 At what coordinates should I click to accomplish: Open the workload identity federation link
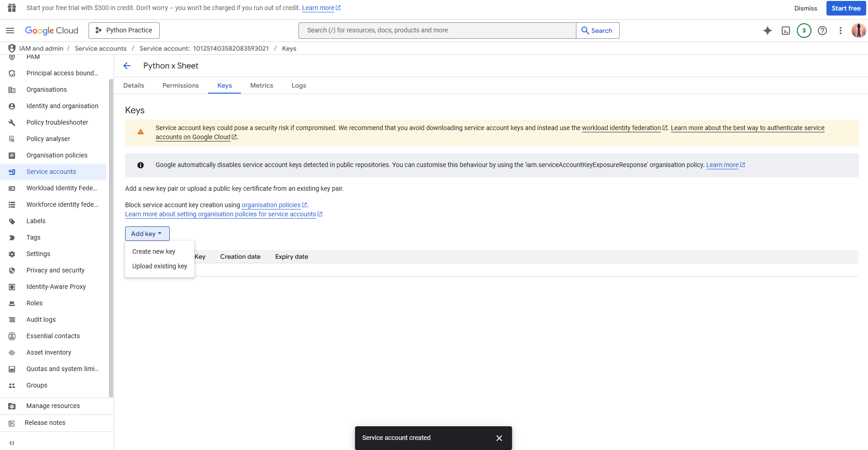[624, 128]
